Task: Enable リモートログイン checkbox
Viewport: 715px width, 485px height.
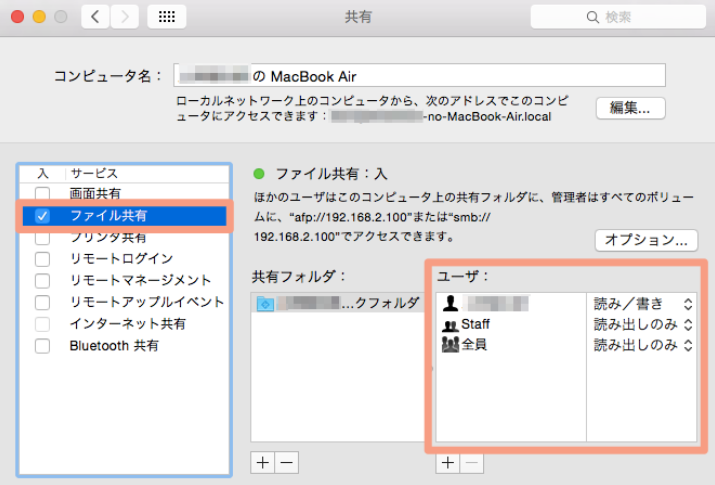Action: point(42,259)
